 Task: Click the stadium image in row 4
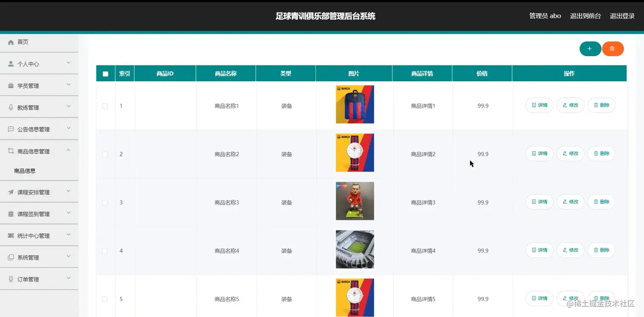pyautogui.click(x=355, y=249)
